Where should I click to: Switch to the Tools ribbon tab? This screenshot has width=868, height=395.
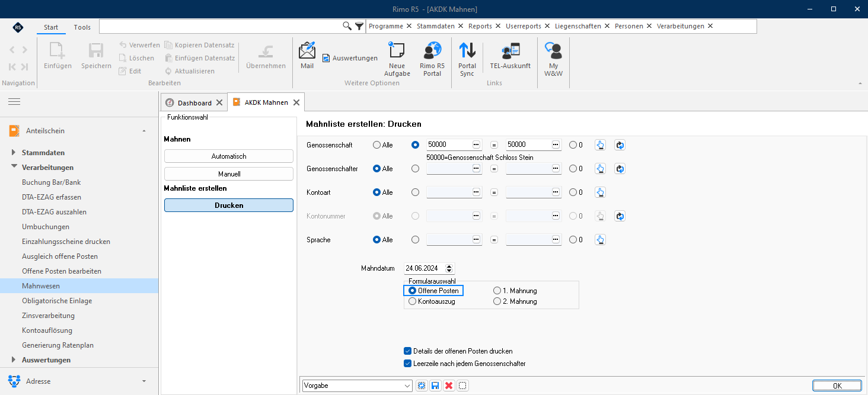pyautogui.click(x=82, y=27)
